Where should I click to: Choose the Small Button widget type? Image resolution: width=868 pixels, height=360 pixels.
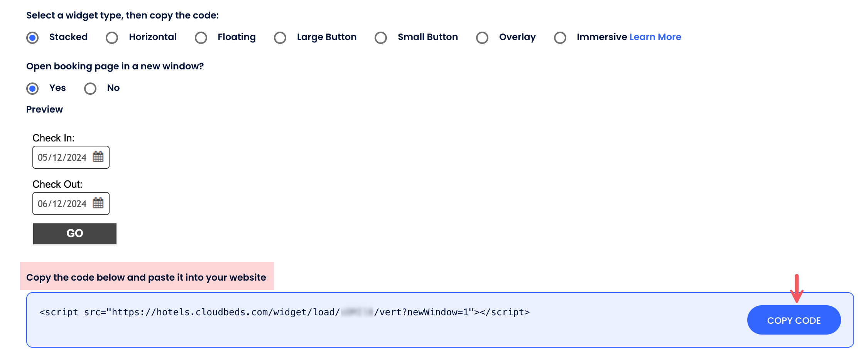(381, 38)
